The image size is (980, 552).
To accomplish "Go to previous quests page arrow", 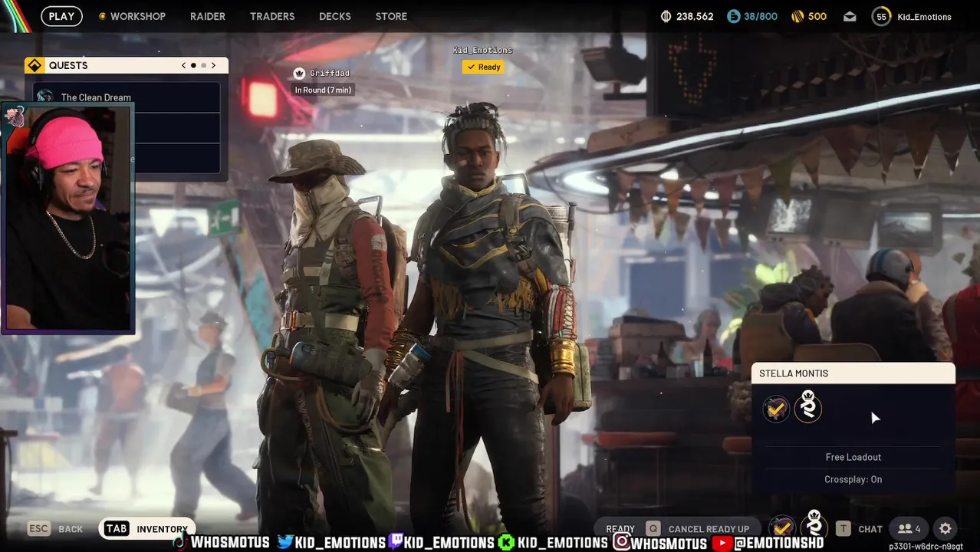I will (x=183, y=65).
